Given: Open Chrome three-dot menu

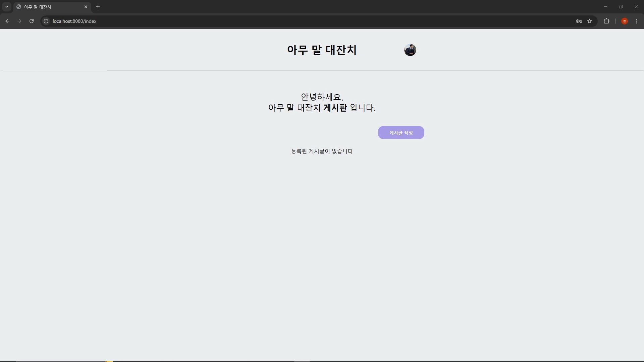Looking at the screenshot, I should click(x=637, y=21).
